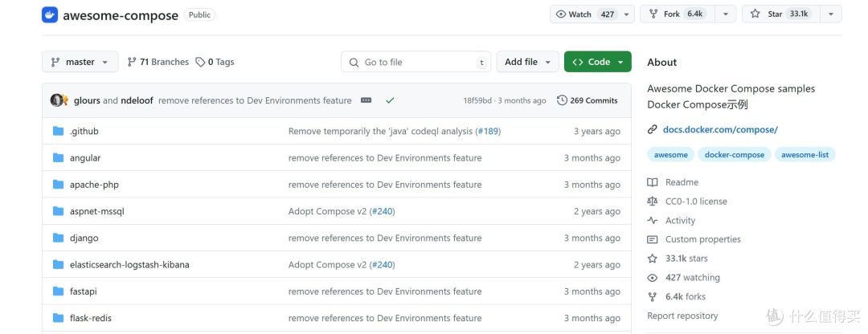Click the django folder icon
Screen dimensions: 868x334
58,238
